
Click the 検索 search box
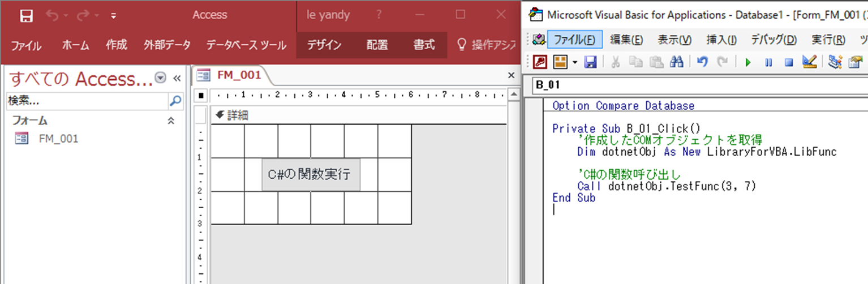click(x=87, y=101)
